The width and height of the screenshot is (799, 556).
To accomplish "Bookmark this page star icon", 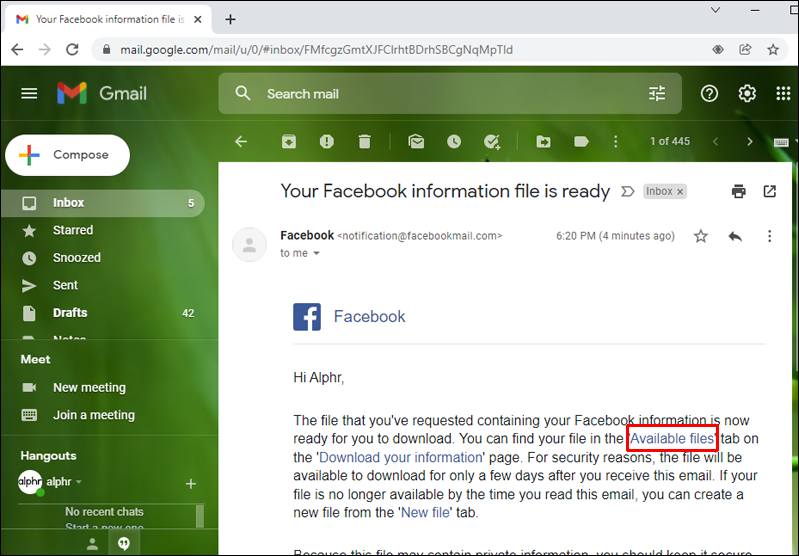I will click(773, 49).
